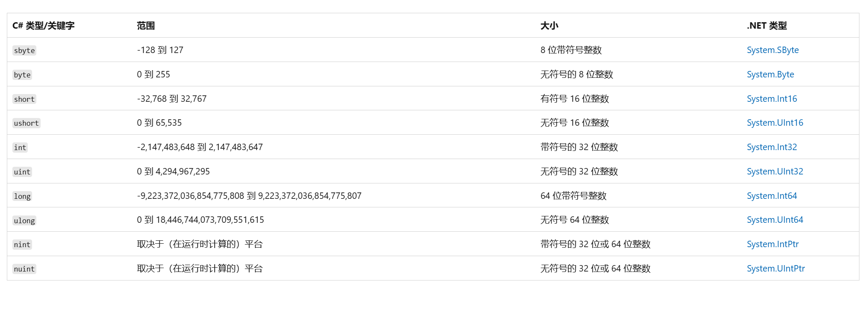This screenshot has height=313, width=868.
Task: Open the System.Int16 type link
Action: pyautogui.click(x=771, y=99)
